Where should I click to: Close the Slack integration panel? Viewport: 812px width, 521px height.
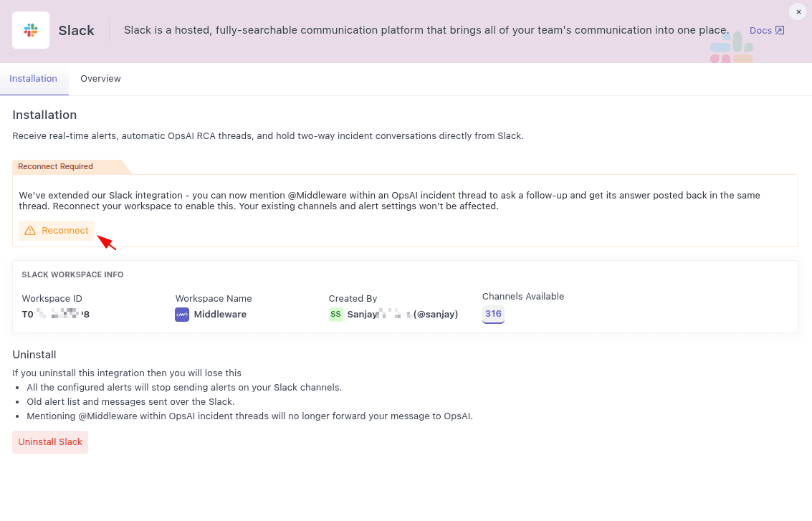(x=798, y=11)
